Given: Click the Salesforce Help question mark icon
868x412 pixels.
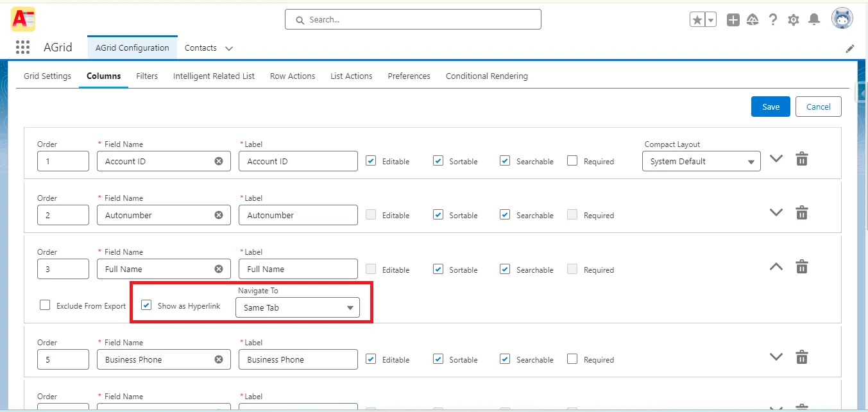Looking at the screenshot, I should coord(772,19).
